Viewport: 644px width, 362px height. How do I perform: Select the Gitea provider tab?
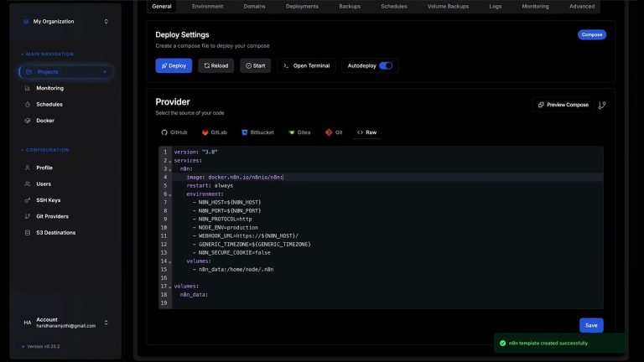click(299, 132)
